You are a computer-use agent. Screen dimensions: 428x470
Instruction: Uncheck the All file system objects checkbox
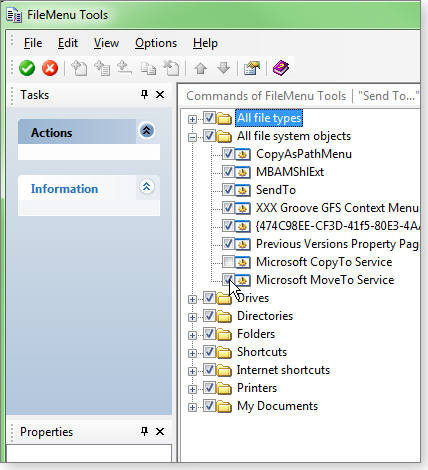(209, 135)
